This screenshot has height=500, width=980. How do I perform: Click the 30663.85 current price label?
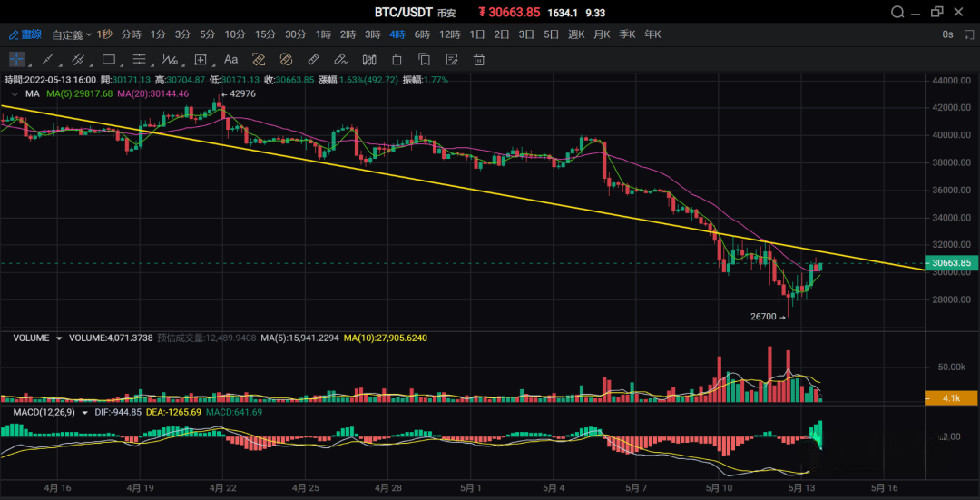click(952, 263)
